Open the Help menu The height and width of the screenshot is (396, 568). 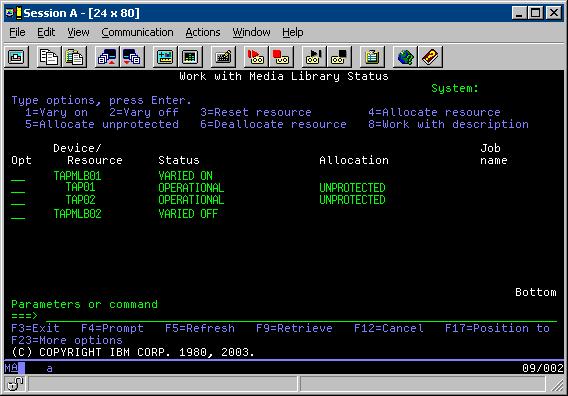click(x=293, y=33)
